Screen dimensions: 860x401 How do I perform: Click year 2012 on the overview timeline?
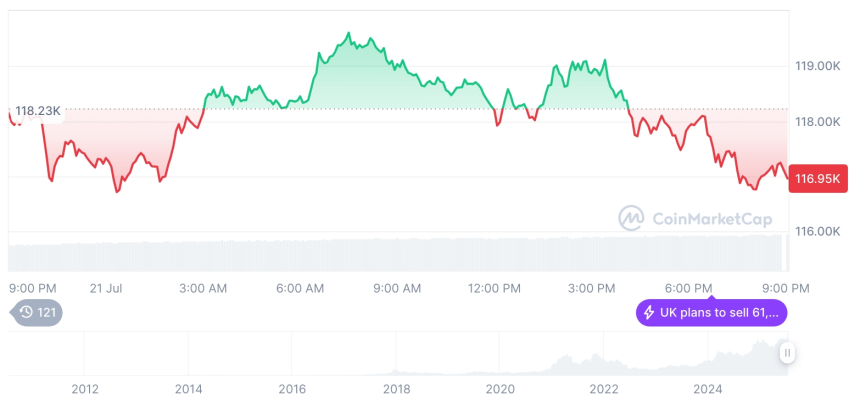[x=84, y=388]
